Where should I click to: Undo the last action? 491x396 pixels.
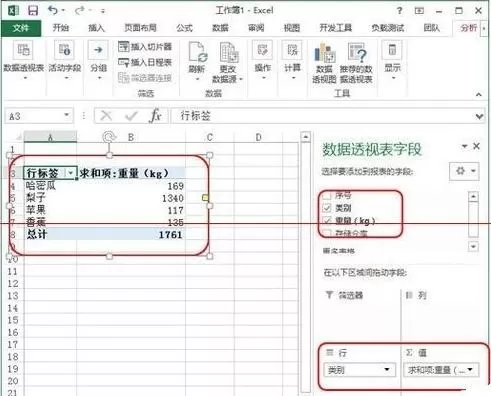pyautogui.click(x=53, y=10)
